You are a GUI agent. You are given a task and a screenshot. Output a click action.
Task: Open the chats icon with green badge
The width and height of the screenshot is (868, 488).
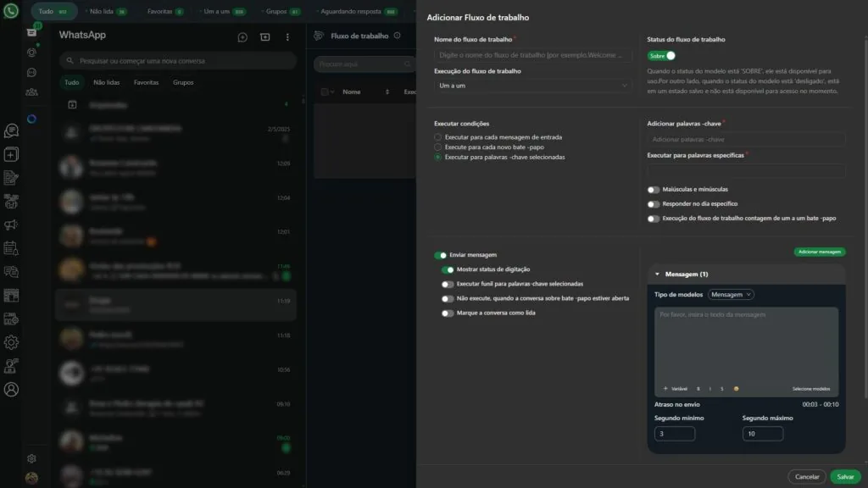click(31, 32)
